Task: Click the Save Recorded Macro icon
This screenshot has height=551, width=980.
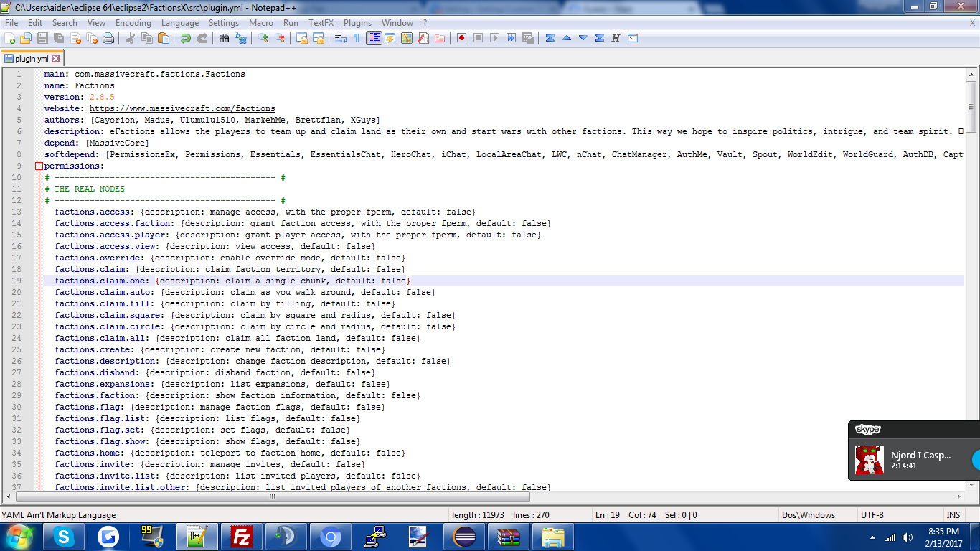Action: click(528, 38)
